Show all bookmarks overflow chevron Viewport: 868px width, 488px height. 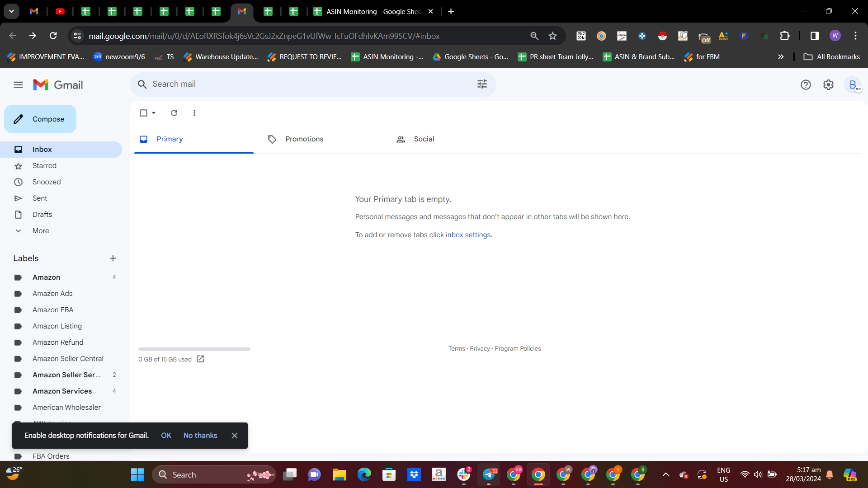[x=781, y=57]
